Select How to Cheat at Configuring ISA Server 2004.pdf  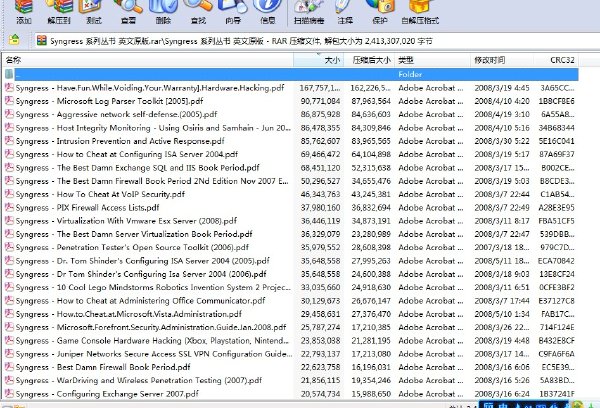point(290,154)
